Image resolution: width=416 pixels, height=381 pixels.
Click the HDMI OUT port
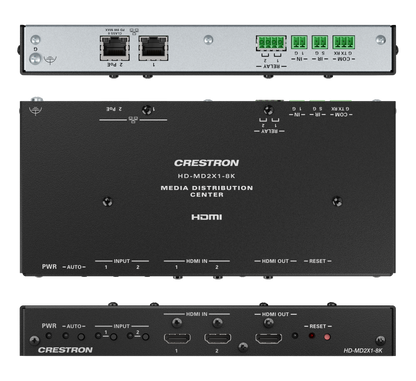coord(268,339)
